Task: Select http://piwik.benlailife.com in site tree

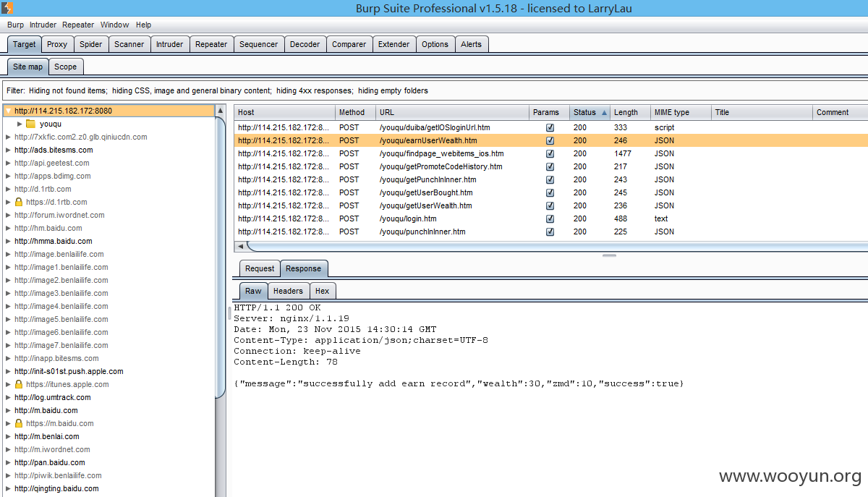Action: (x=58, y=475)
